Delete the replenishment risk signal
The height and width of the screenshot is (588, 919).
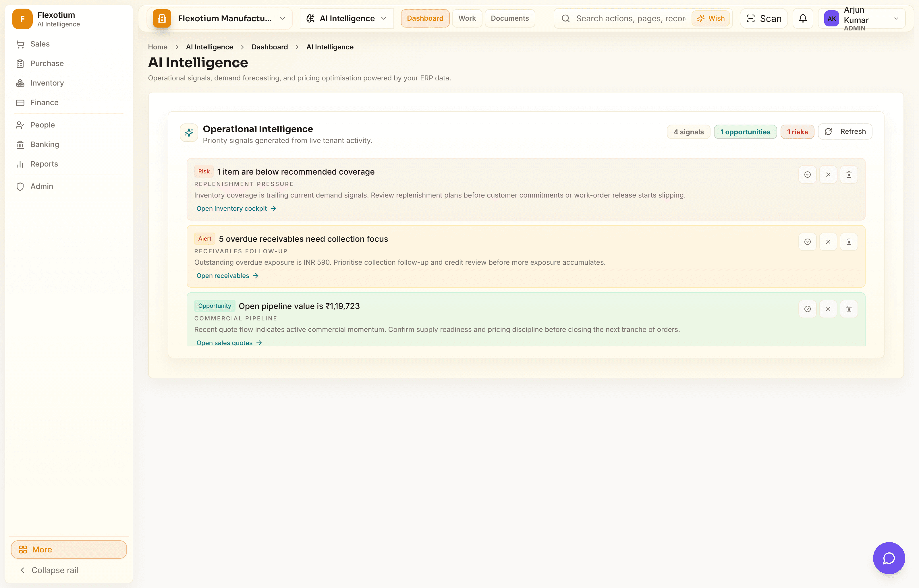click(x=849, y=175)
